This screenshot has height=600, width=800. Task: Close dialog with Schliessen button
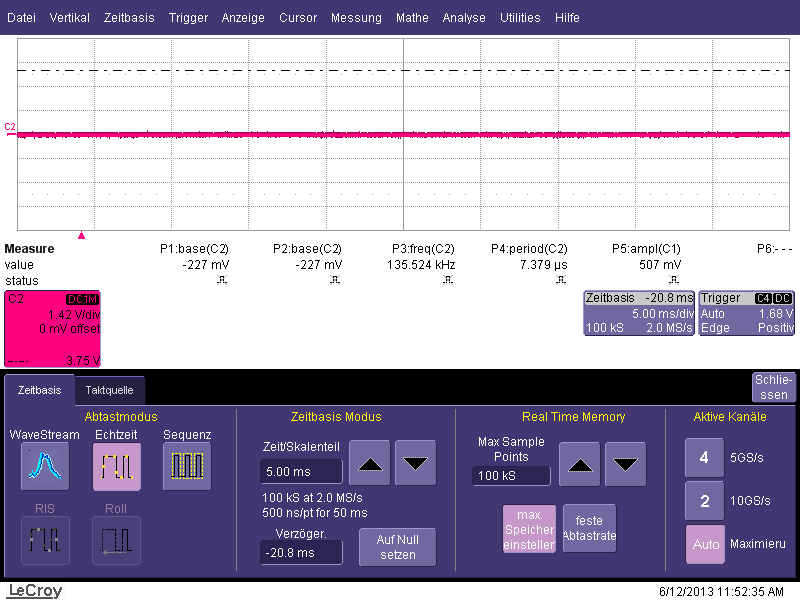tap(773, 387)
